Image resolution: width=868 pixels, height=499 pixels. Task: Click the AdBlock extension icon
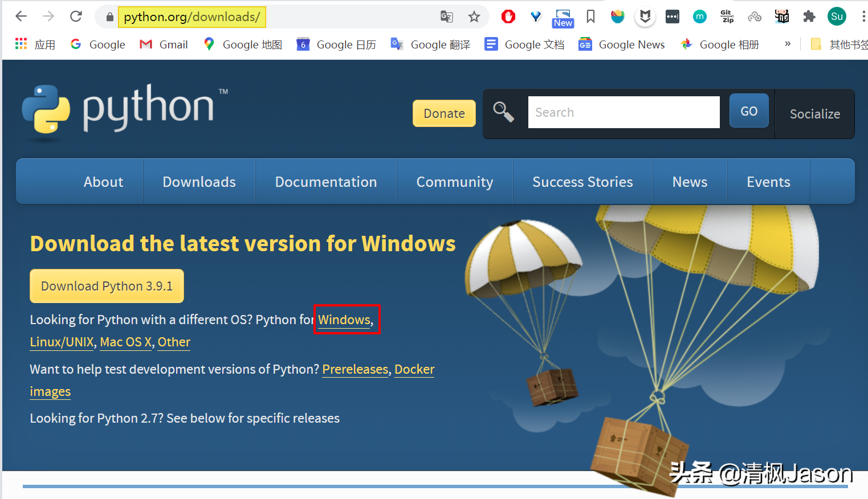pyautogui.click(x=508, y=16)
